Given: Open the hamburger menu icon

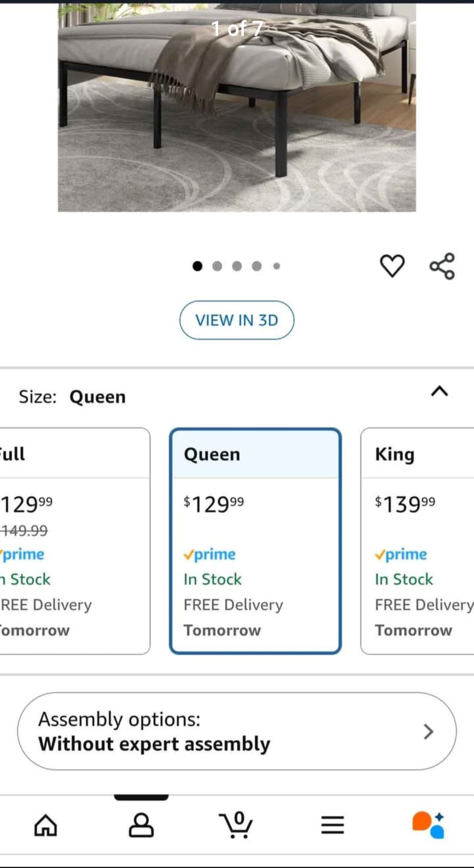Looking at the screenshot, I should 332,825.
